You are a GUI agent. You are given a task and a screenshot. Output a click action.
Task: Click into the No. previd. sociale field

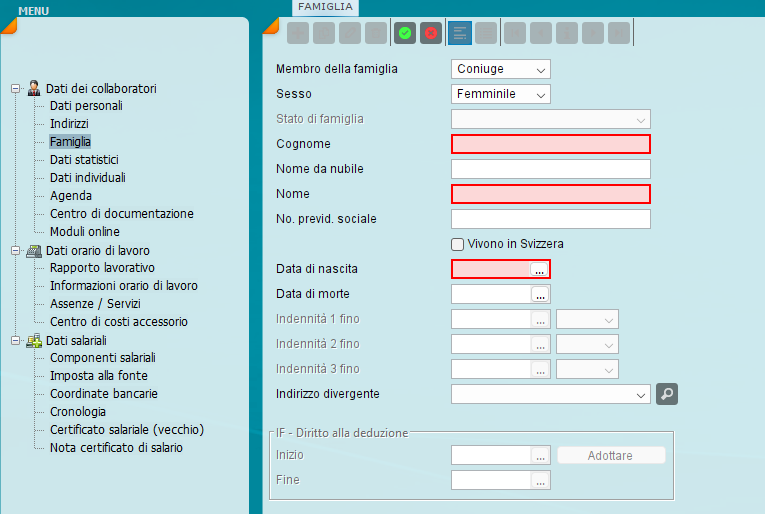pyautogui.click(x=551, y=219)
